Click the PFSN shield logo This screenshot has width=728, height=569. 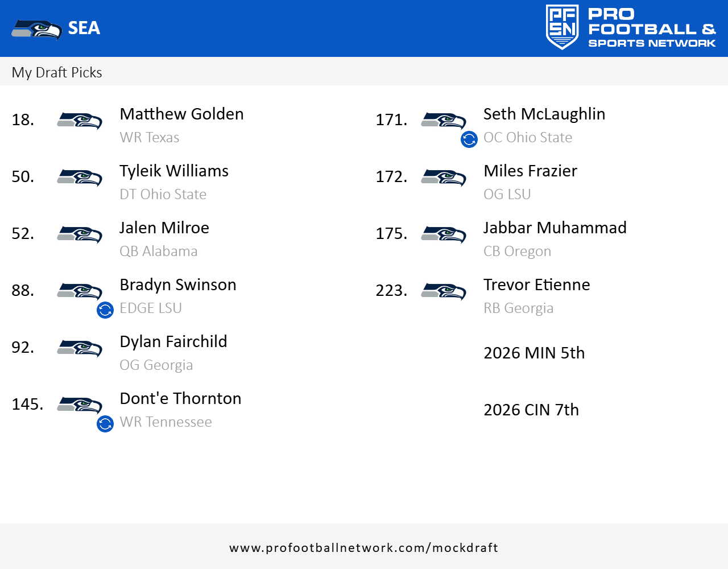tap(562, 27)
